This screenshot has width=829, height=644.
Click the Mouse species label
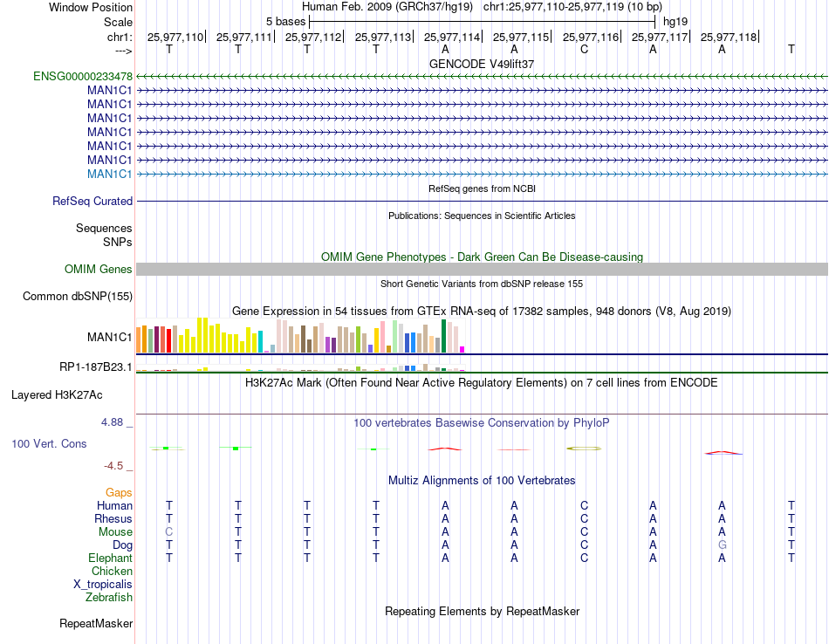point(115,532)
